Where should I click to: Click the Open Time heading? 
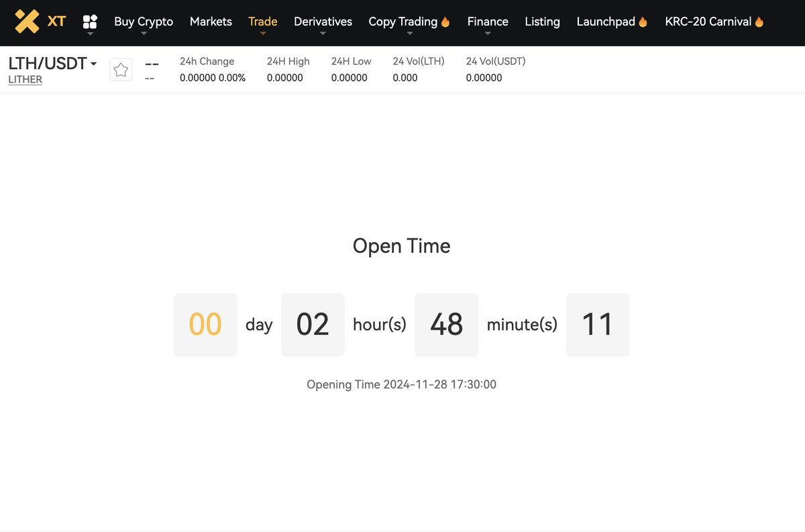pos(402,246)
